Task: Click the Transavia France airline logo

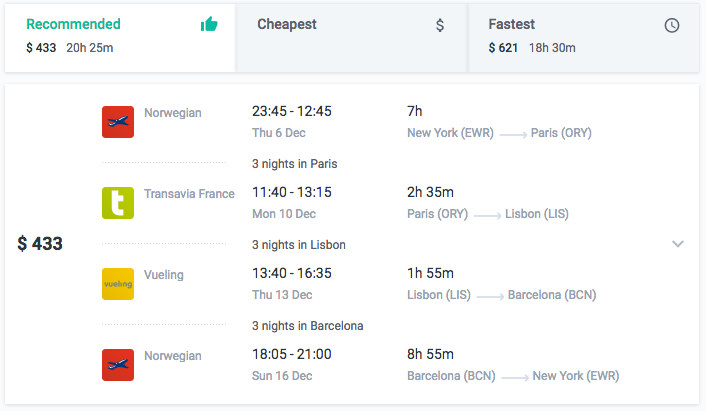Action: 118,203
